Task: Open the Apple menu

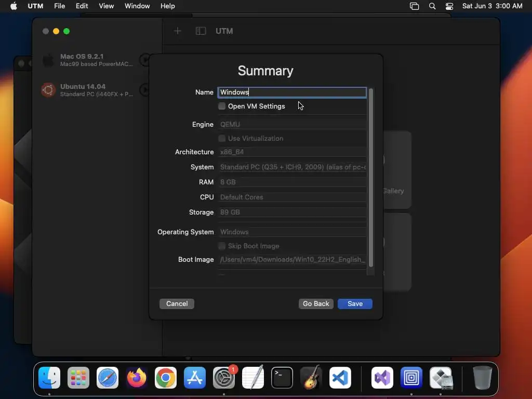Action: tap(14, 6)
